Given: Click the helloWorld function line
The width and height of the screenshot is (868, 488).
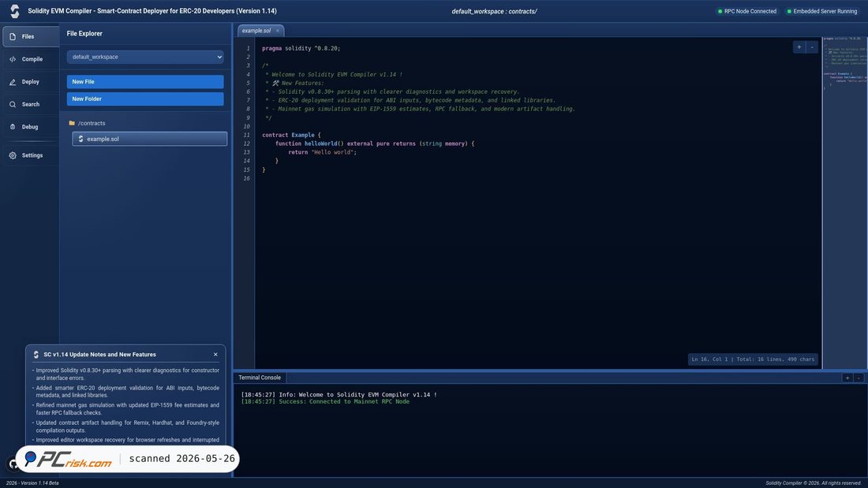Looking at the screenshot, I should coord(375,143).
